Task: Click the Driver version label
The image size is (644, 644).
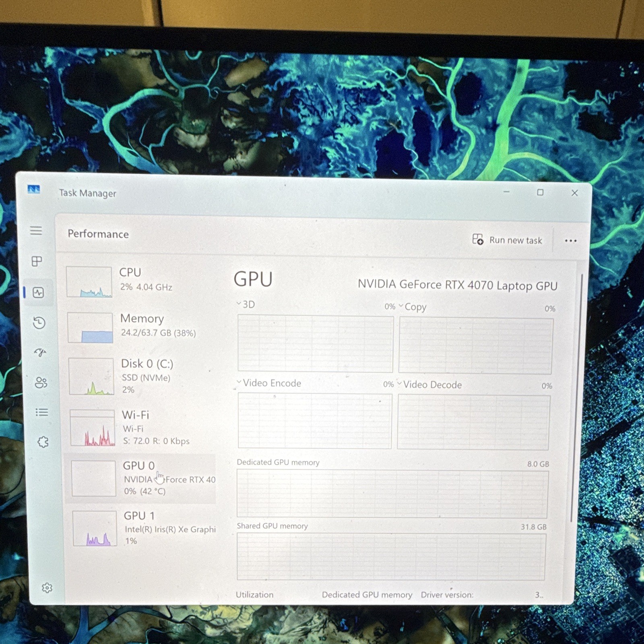Action: click(x=447, y=595)
